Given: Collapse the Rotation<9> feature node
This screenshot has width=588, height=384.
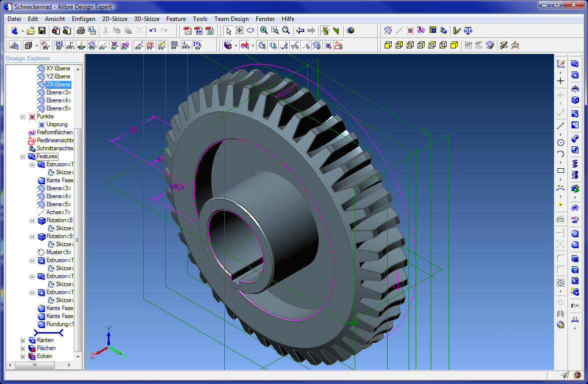Looking at the screenshot, I should point(32,237).
